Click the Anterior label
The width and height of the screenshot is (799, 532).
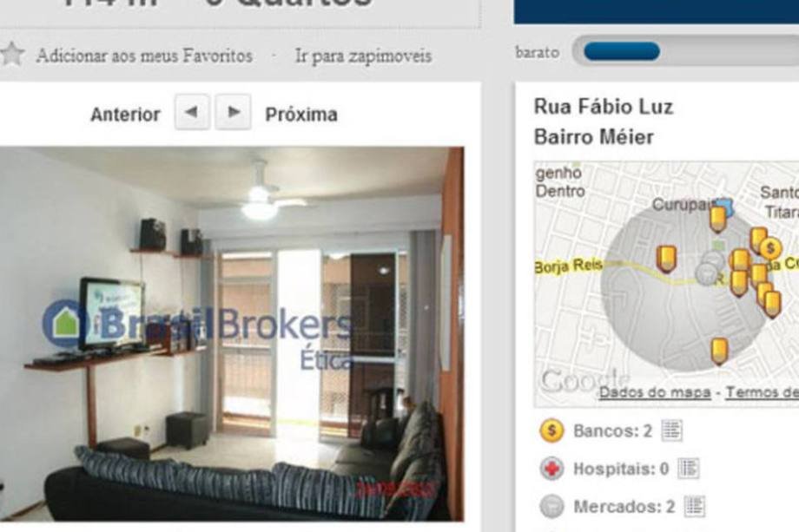(125, 115)
